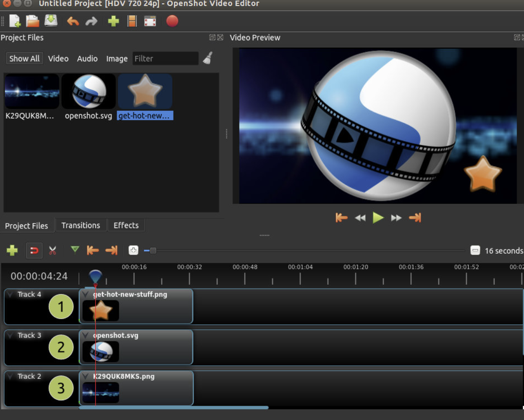Save the project using the toolbar icon
The height and width of the screenshot is (420, 524).
tap(51, 21)
